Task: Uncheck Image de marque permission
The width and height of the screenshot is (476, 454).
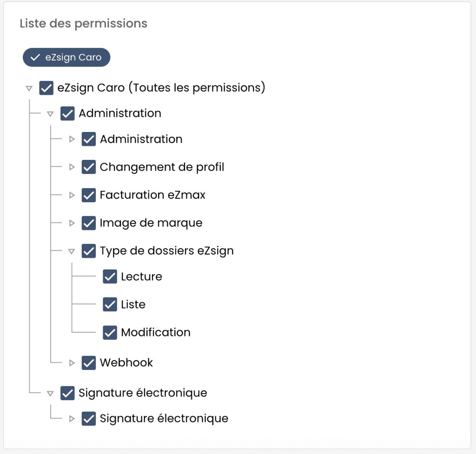Action: click(x=89, y=223)
